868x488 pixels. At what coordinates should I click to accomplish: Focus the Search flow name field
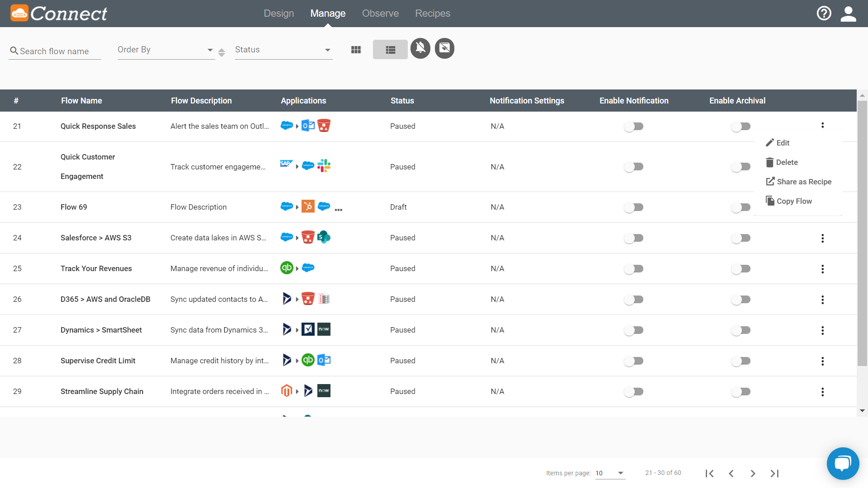tap(55, 51)
